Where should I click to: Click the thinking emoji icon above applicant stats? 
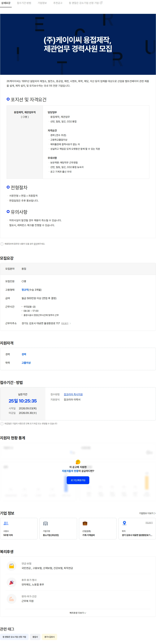[78, 462]
